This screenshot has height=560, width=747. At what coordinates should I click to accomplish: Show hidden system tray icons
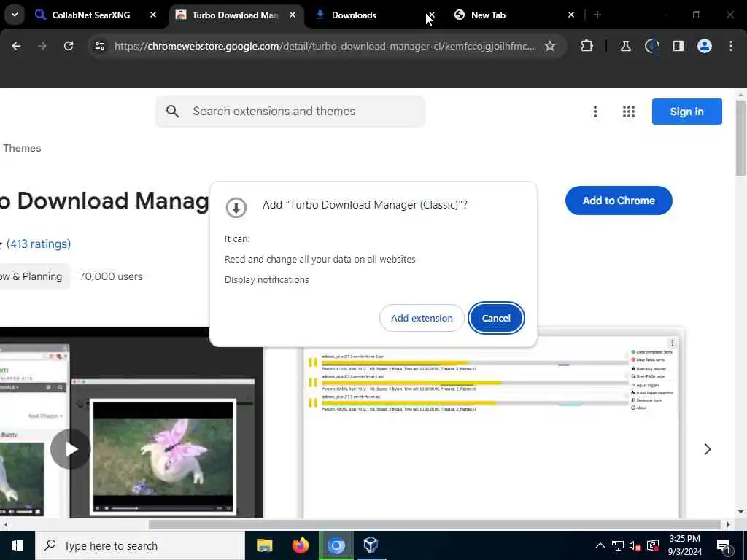[600, 545]
